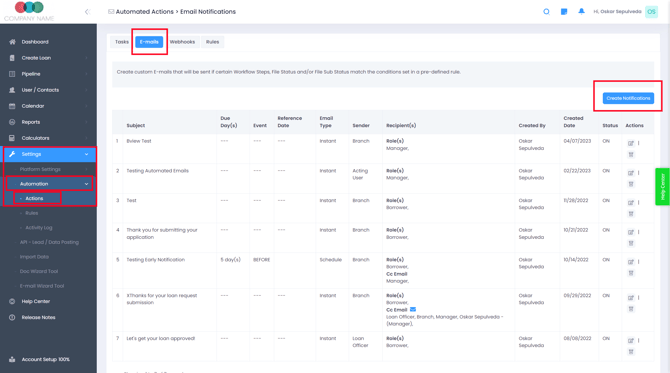Screen dimensions: 670x373
Task: Click the 'Schedule' email type cell
Action: pyautogui.click(x=331, y=260)
